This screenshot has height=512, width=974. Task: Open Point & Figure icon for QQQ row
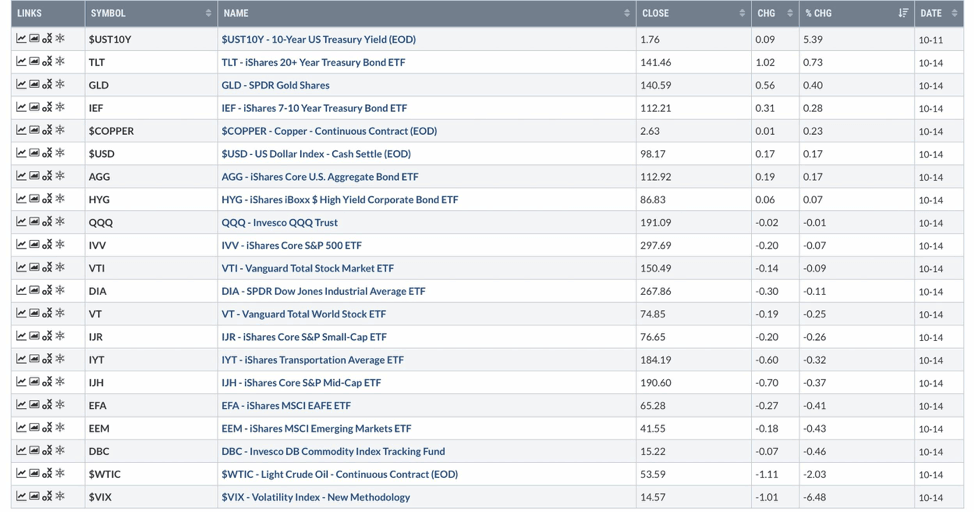pyautogui.click(x=47, y=222)
